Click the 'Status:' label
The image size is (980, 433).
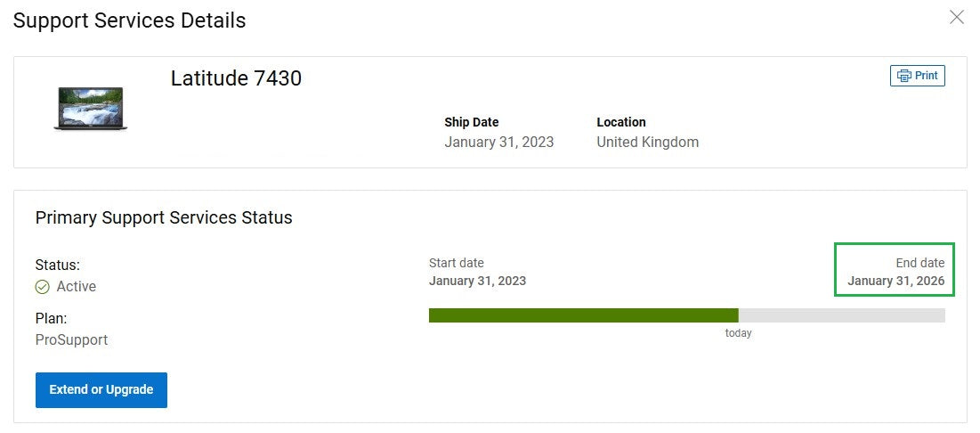pos(57,265)
